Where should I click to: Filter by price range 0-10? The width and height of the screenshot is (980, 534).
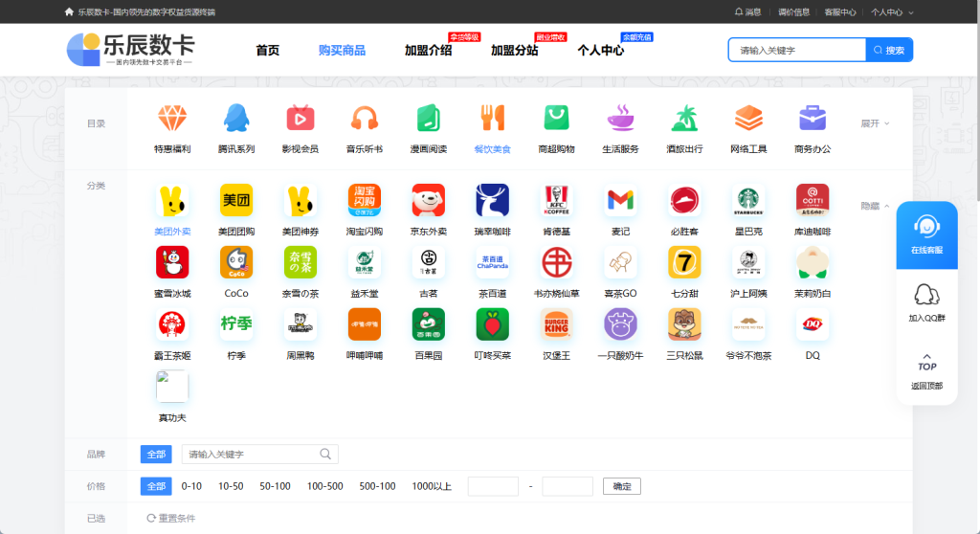[x=191, y=486]
